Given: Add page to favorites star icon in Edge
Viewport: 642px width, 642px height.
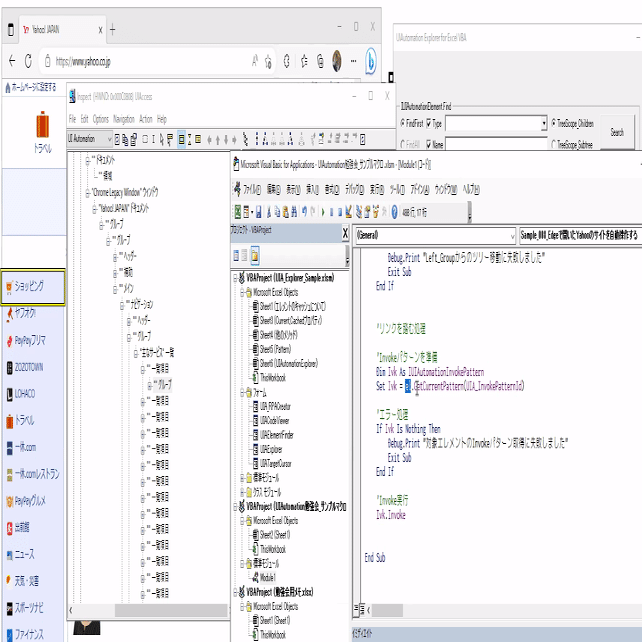Looking at the screenshot, I should [268, 62].
